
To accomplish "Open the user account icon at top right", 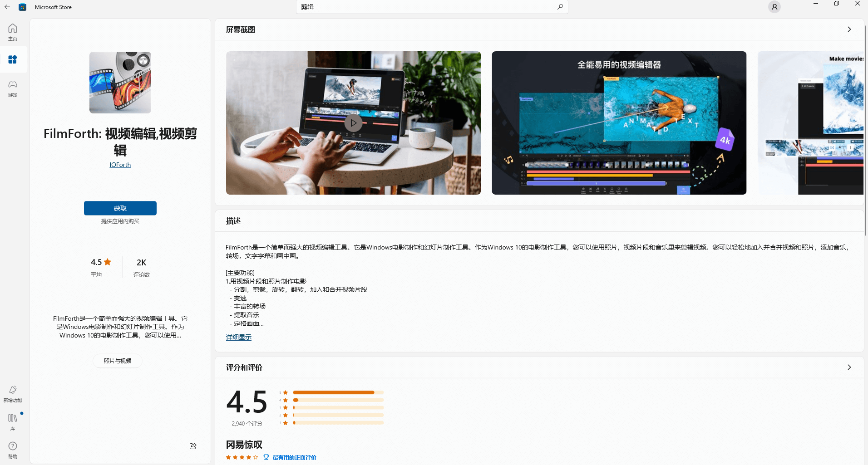I will pyautogui.click(x=774, y=7).
